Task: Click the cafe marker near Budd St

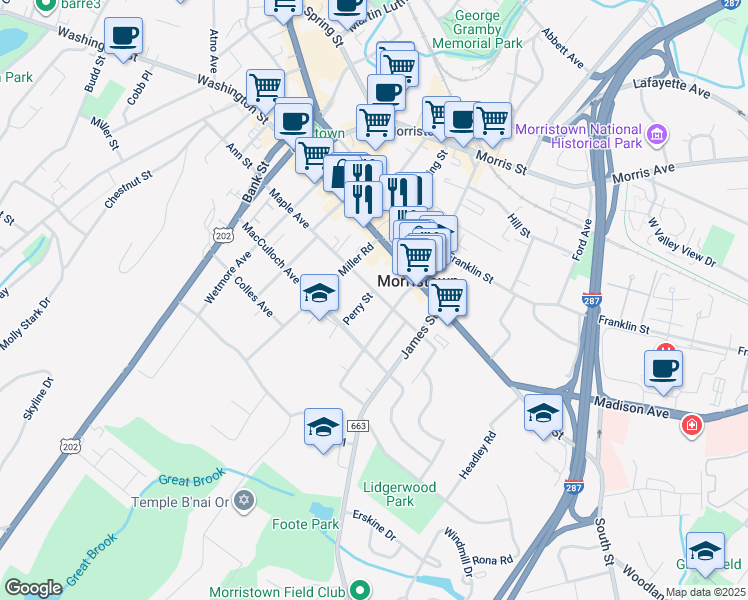Action: [x=123, y=39]
